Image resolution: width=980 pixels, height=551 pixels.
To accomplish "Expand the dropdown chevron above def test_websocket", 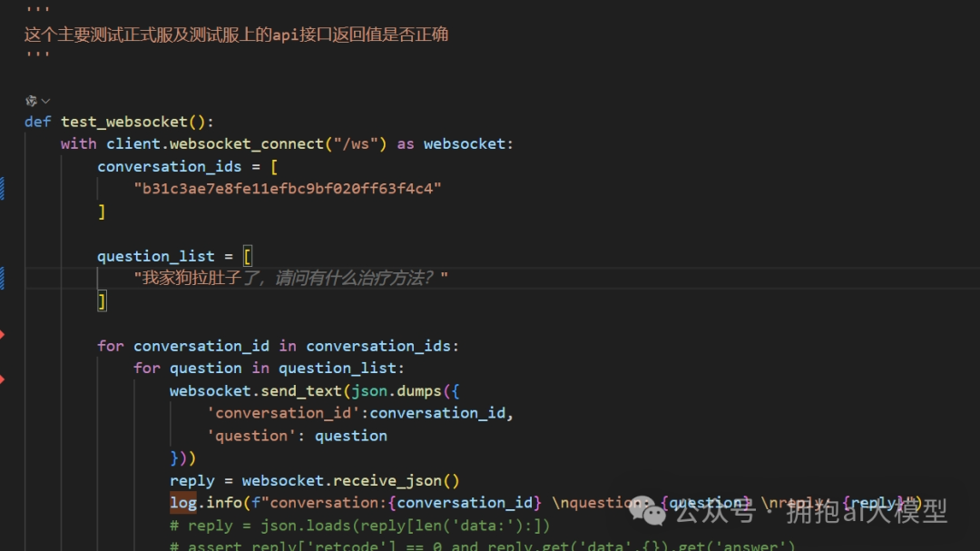I will pyautogui.click(x=45, y=101).
